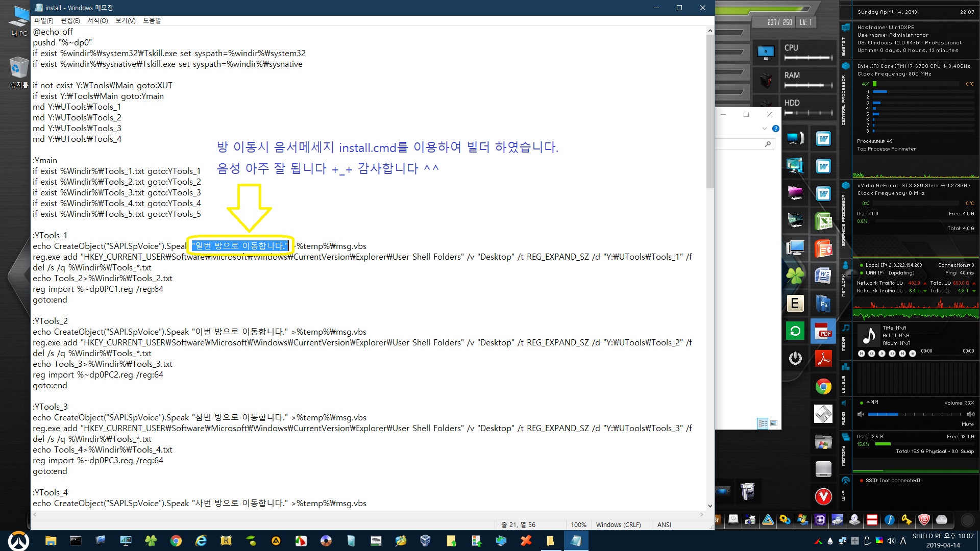Image resolution: width=980 pixels, height=551 pixels.
Task: Click the gear settings icon in bottom dock
Action: pyautogui.click(x=785, y=519)
